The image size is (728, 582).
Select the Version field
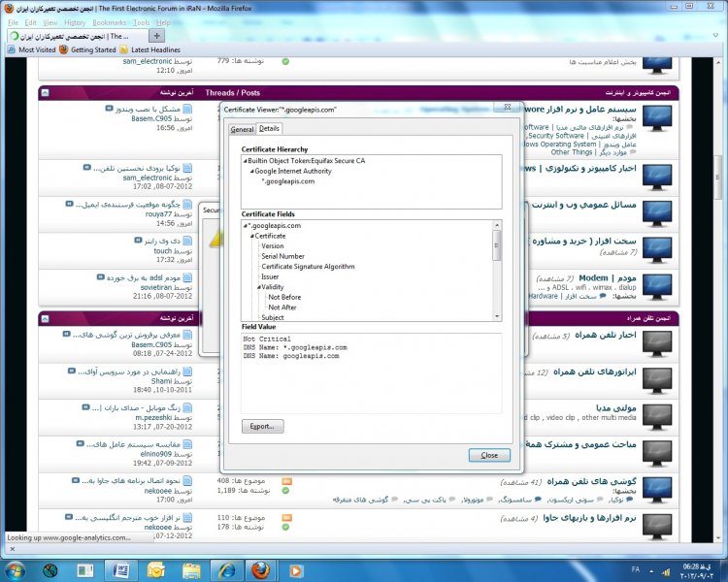coord(273,246)
